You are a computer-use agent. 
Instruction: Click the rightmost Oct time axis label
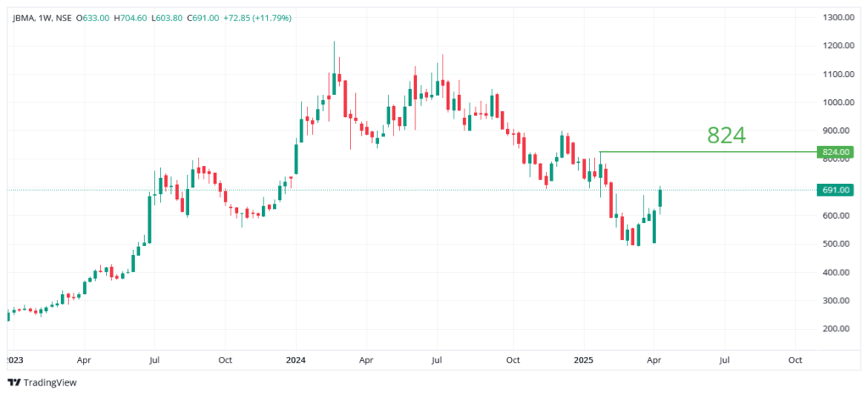795,359
